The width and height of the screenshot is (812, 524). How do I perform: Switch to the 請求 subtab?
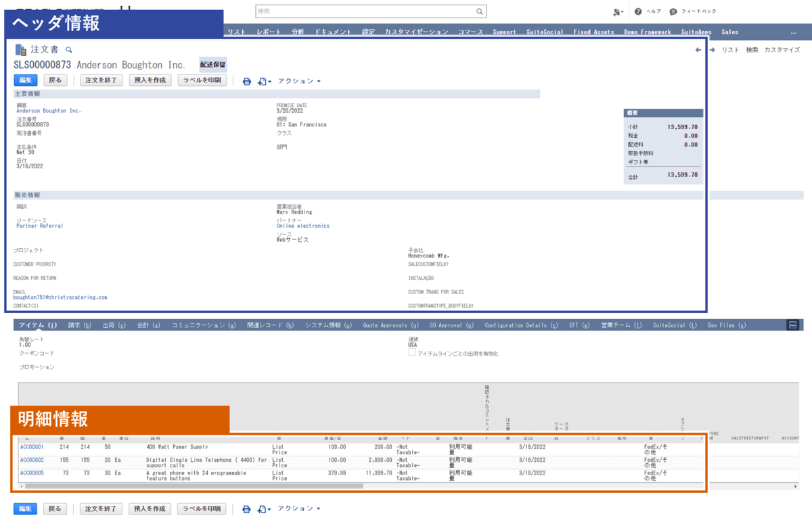click(80, 325)
